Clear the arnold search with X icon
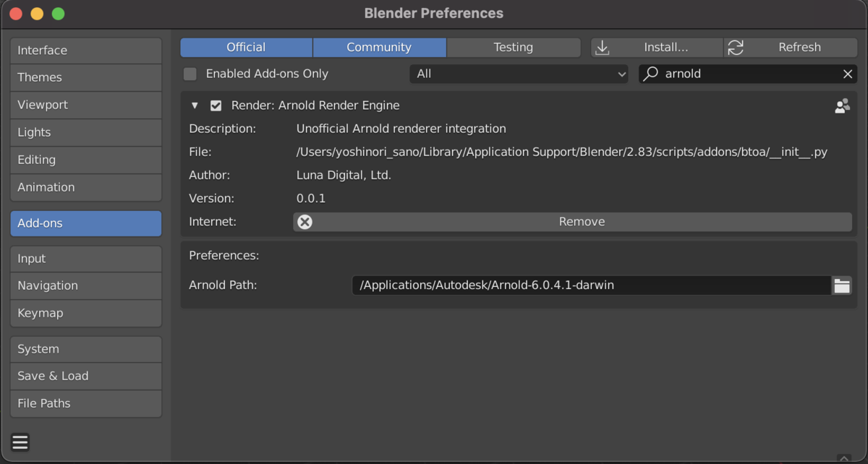Viewport: 868px width, 464px height. click(848, 74)
